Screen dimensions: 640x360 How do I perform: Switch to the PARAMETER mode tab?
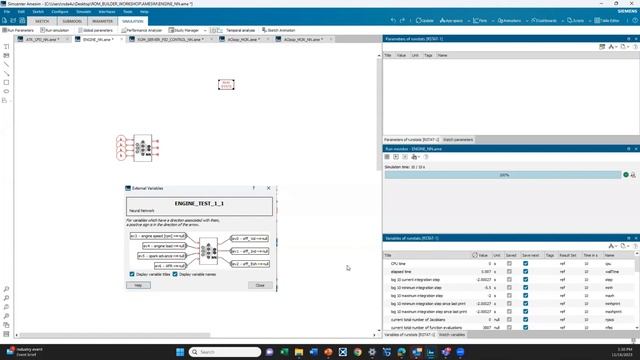tap(102, 21)
